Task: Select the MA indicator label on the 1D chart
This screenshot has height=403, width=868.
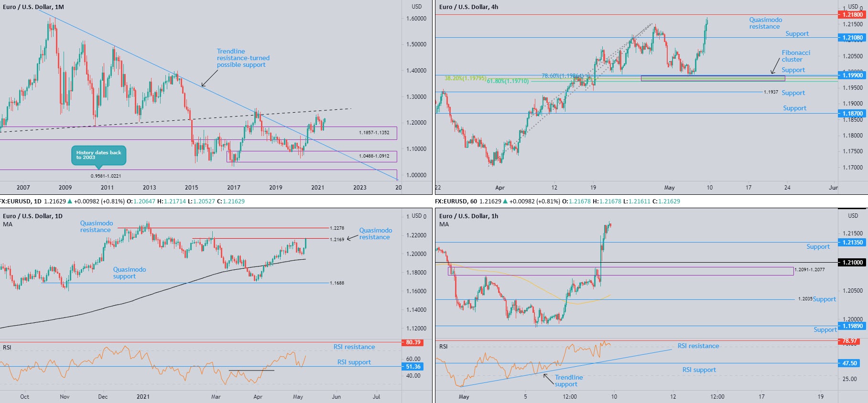Action: (8, 224)
